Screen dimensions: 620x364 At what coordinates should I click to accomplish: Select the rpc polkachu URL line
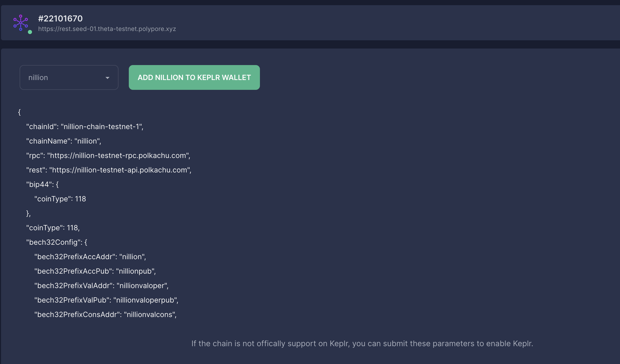[108, 155]
